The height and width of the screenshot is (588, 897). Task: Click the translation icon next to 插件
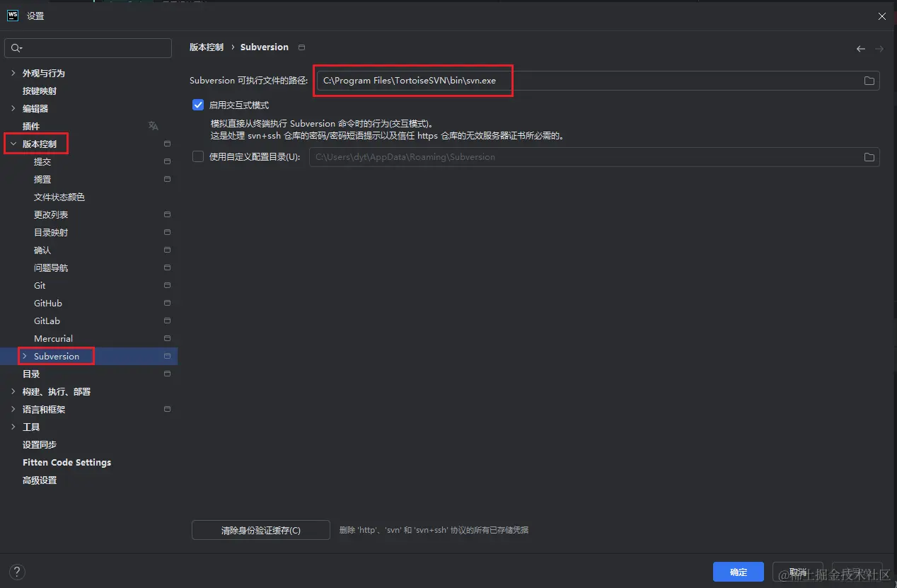(x=153, y=126)
